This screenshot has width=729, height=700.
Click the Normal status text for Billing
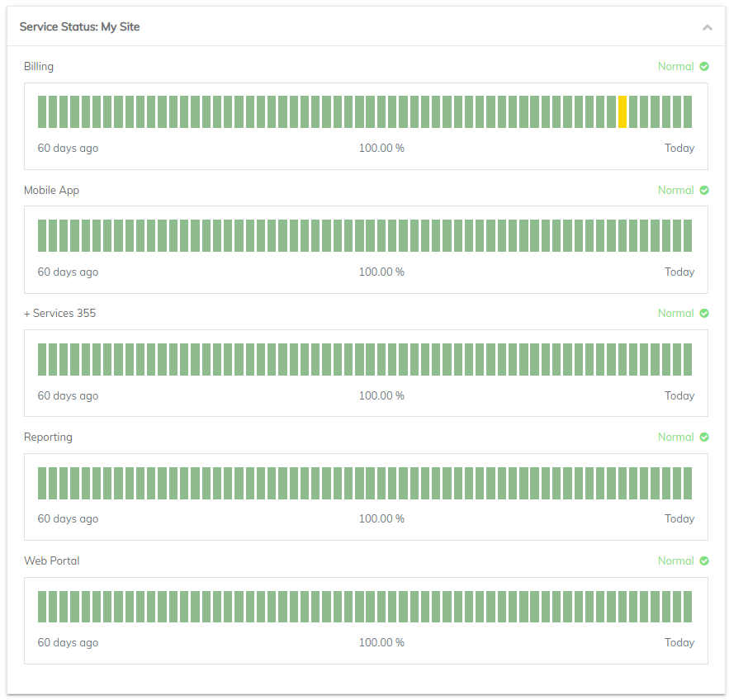point(675,67)
